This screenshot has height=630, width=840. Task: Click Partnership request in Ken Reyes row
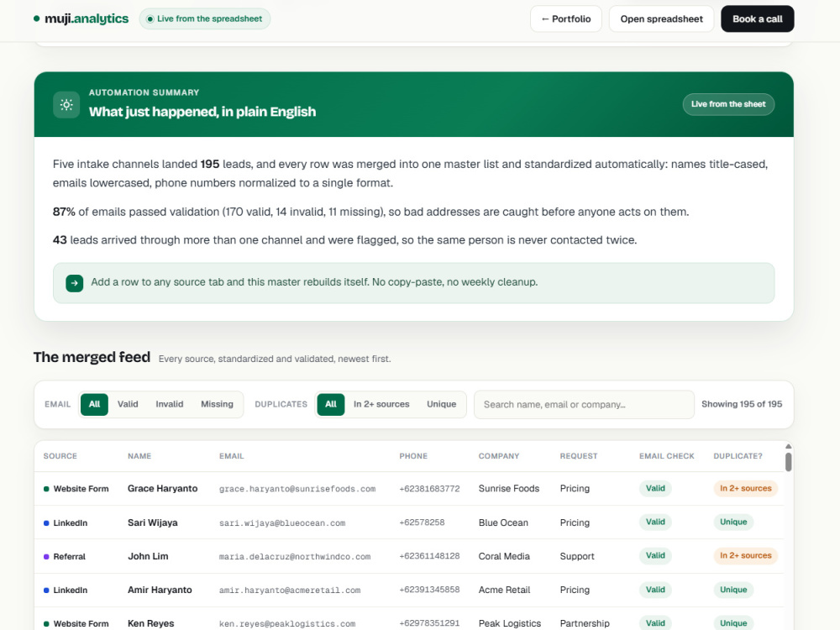(585, 623)
